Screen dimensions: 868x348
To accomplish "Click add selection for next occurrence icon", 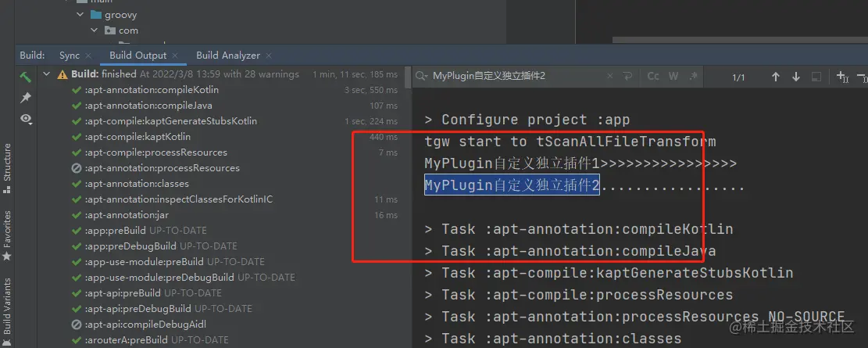I will point(842,77).
